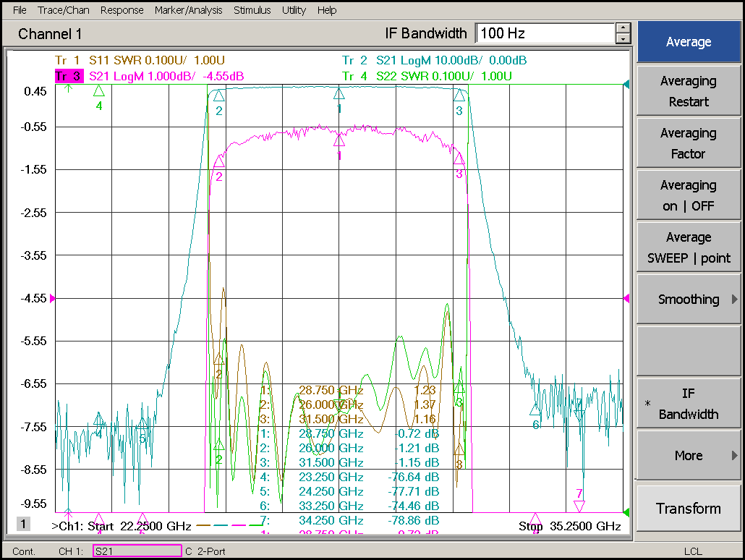Increase IF Bandwidth using the up arrow
This screenshot has height=560, width=745.
click(623, 28)
